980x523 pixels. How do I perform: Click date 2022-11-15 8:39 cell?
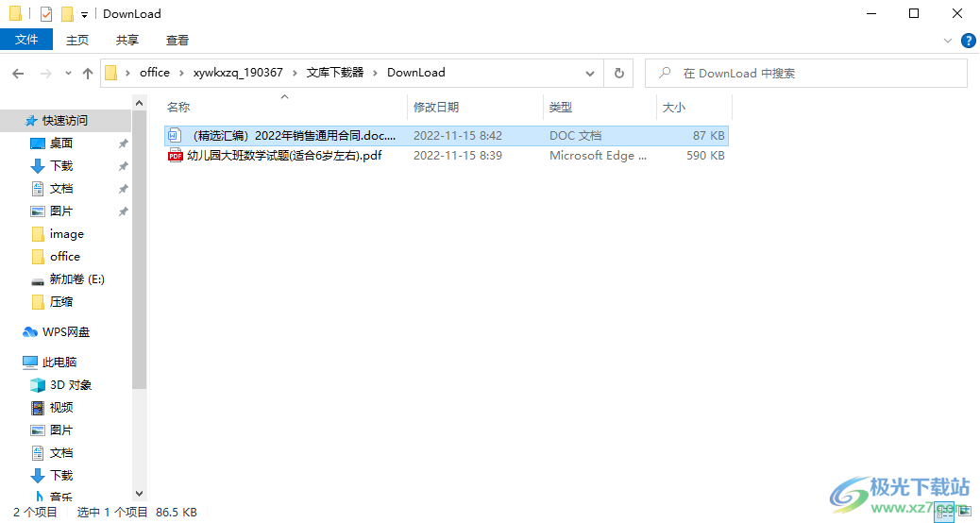point(458,156)
